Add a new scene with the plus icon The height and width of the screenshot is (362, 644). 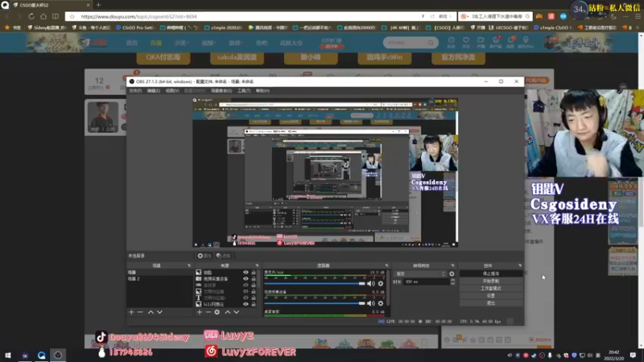[x=131, y=312]
